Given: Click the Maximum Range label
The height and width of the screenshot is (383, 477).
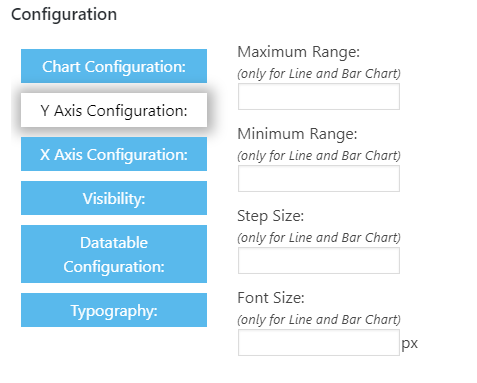Looking at the screenshot, I should [299, 52].
